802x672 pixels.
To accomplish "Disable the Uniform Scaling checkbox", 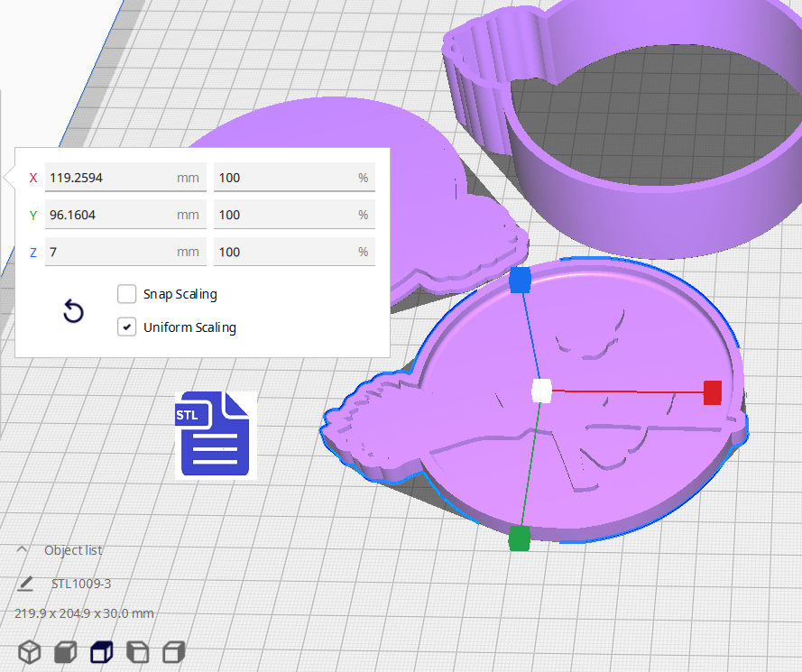I will (127, 327).
